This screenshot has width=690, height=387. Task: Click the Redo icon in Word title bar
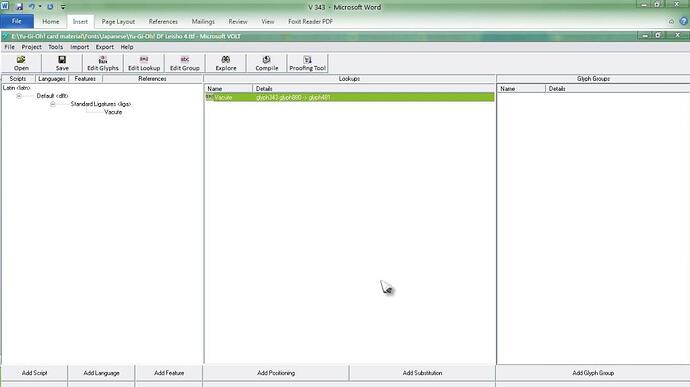point(50,7)
